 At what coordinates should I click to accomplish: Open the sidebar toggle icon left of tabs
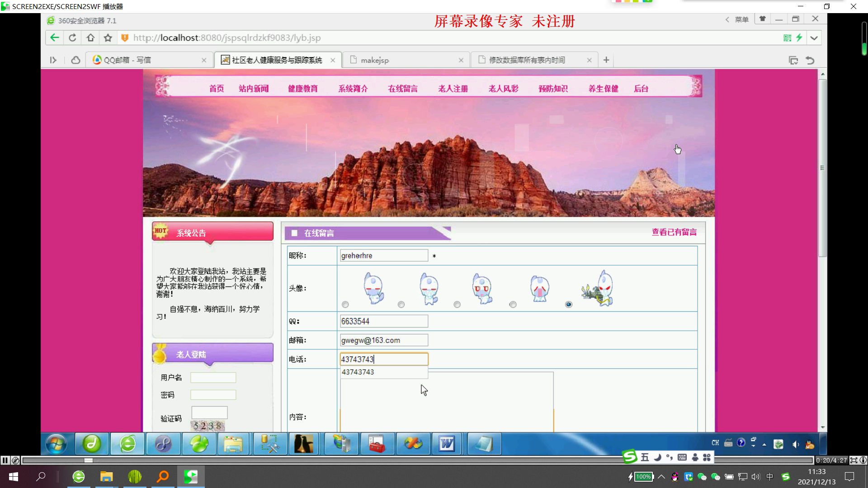pyautogui.click(x=53, y=60)
